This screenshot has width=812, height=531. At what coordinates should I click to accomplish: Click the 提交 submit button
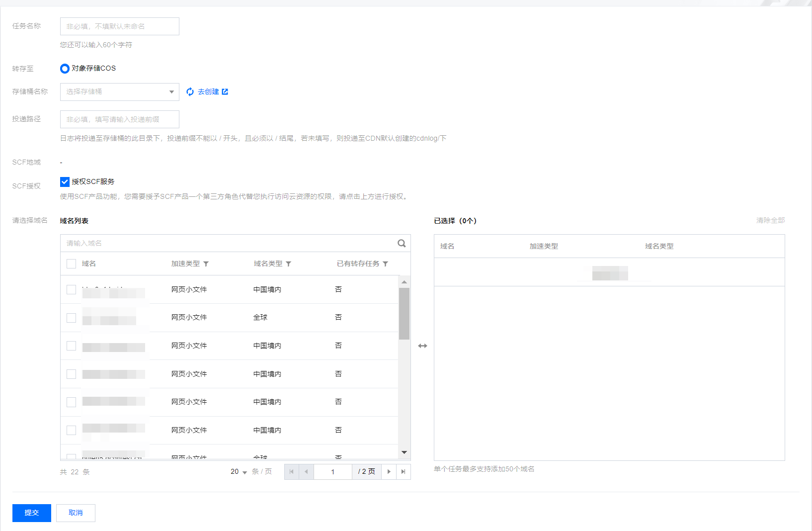point(32,513)
